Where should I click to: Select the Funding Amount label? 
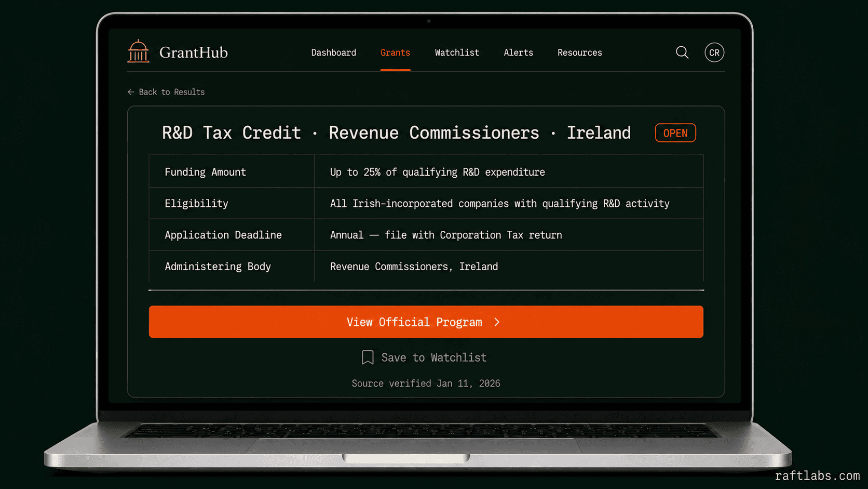(x=206, y=172)
